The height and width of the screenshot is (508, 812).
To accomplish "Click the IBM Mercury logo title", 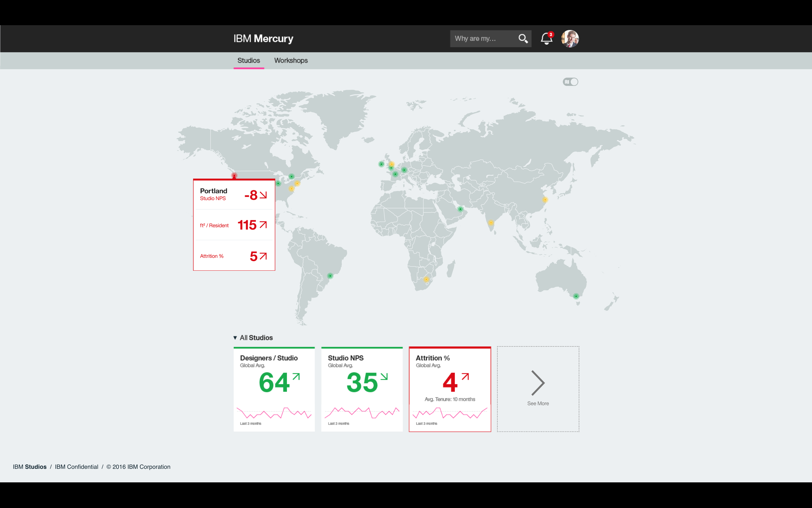I will (263, 39).
